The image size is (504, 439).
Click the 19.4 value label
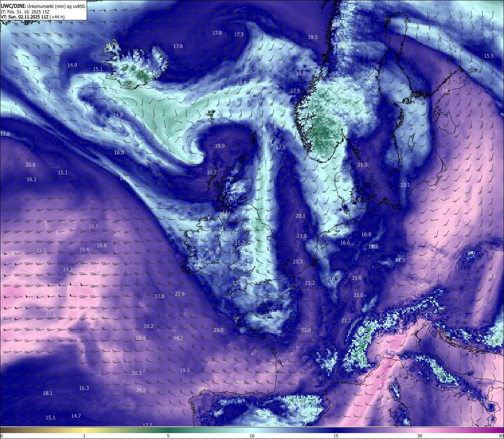[x=84, y=250]
